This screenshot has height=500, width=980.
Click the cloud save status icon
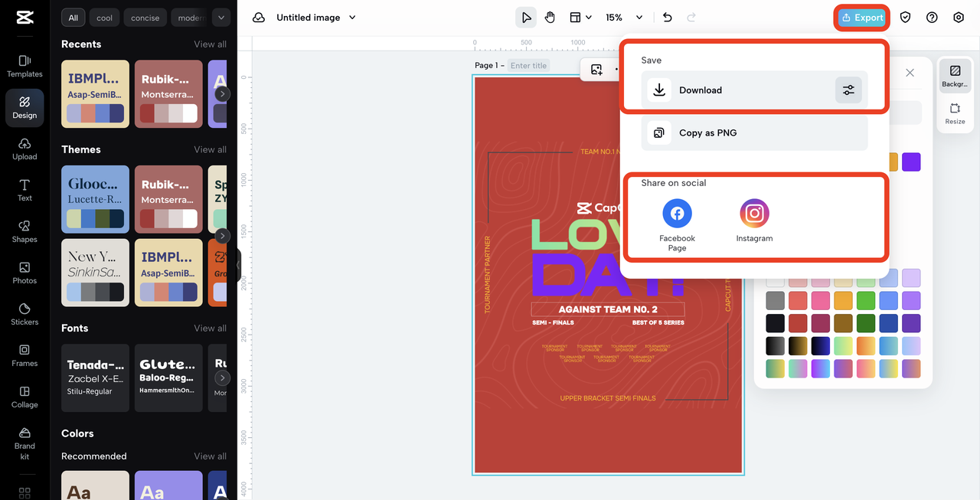259,18
